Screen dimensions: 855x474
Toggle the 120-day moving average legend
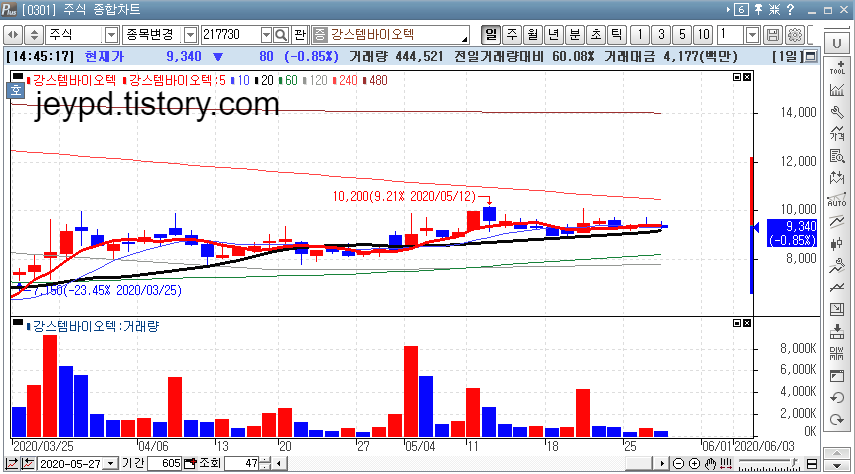pos(315,81)
